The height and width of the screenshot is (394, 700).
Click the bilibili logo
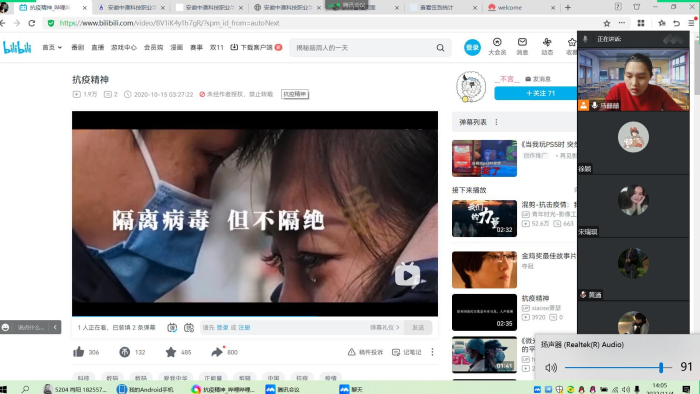pyautogui.click(x=17, y=47)
